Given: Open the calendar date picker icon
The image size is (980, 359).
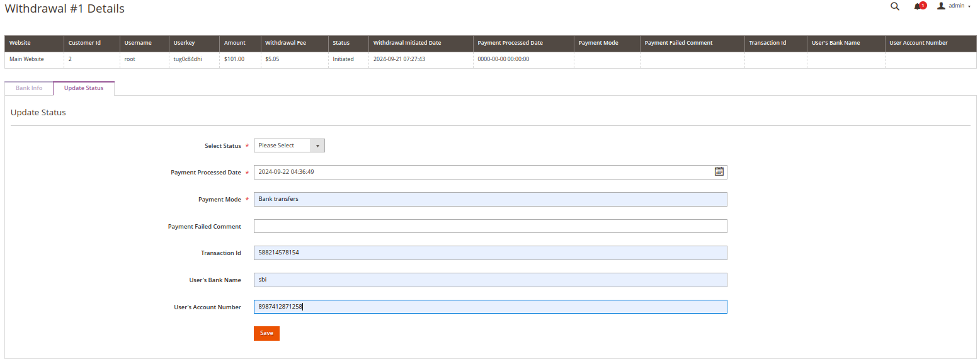Looking at the screenshot, I should (719, 171).
